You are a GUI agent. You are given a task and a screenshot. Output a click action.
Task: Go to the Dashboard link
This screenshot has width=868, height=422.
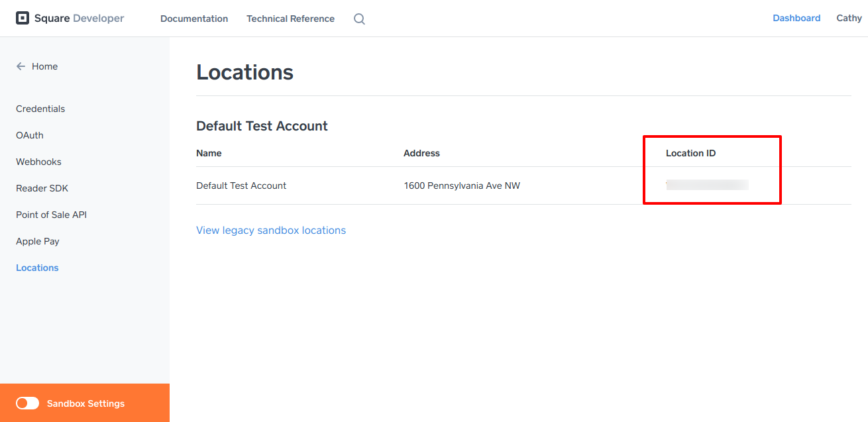point(796,18)
